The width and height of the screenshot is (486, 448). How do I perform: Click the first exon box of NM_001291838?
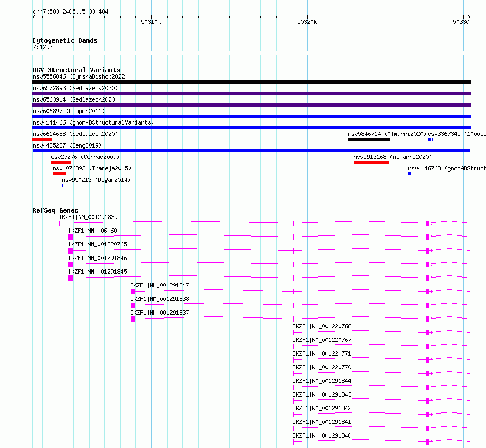[133, 305]
